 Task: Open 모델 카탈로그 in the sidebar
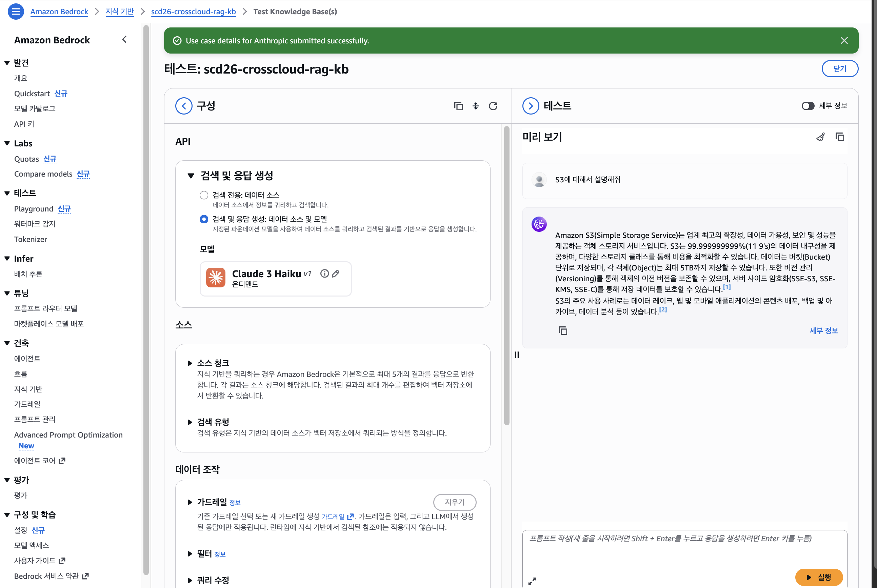point(35,108)
